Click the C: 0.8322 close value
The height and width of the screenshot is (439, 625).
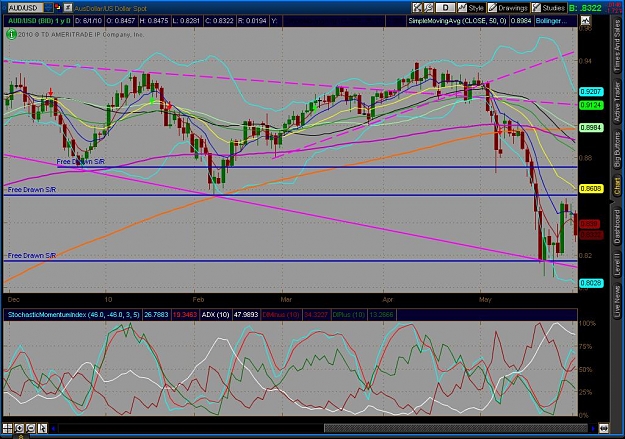tap(219, 20)
